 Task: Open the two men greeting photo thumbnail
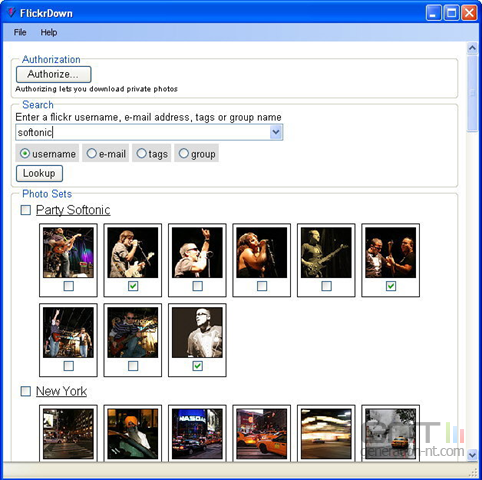(390, 252)
